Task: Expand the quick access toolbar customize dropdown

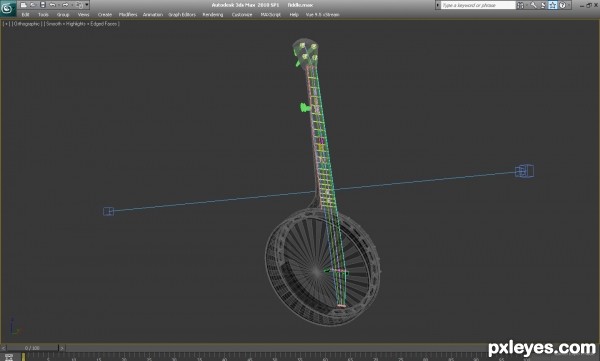Action: coord(87,5)
